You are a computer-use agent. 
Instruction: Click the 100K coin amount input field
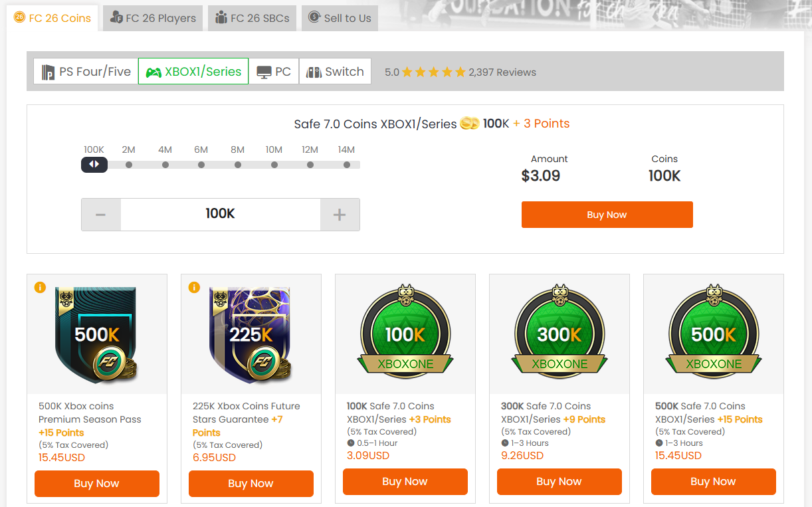(220, 215)
